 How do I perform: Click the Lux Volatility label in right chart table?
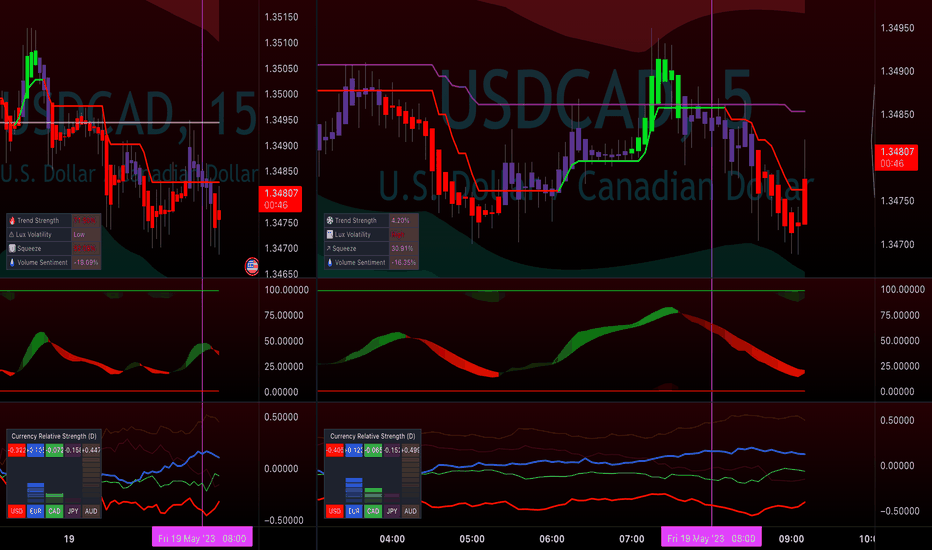point(352,234)
